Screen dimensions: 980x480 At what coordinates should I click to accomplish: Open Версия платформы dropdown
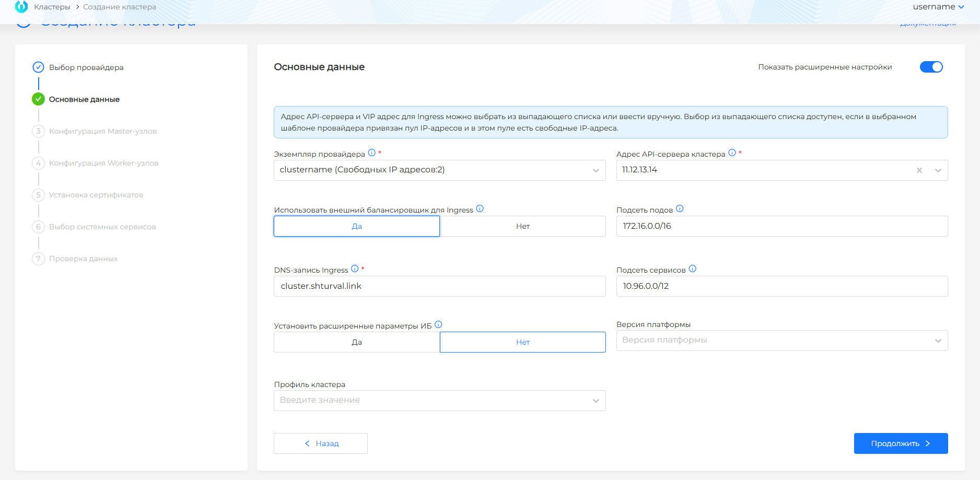(x=782, y=341)
